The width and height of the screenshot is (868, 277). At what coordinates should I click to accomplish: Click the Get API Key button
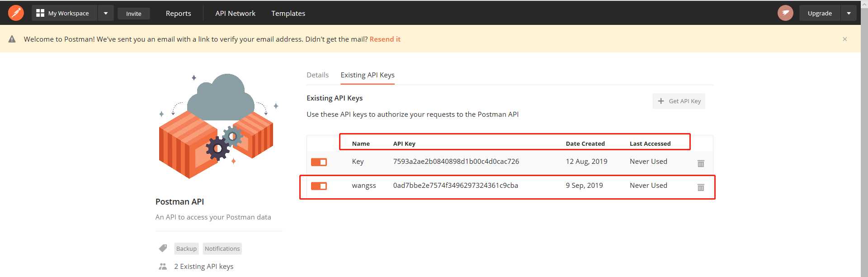tap(679, 101)
